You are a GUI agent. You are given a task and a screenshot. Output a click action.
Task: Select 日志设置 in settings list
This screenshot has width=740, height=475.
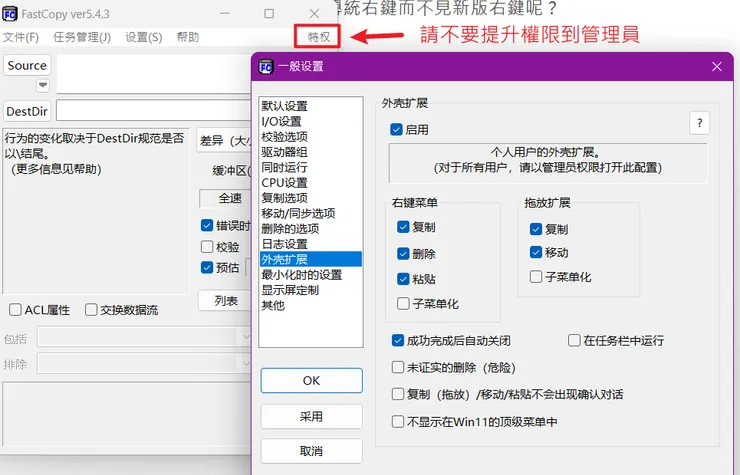(311, 244)
